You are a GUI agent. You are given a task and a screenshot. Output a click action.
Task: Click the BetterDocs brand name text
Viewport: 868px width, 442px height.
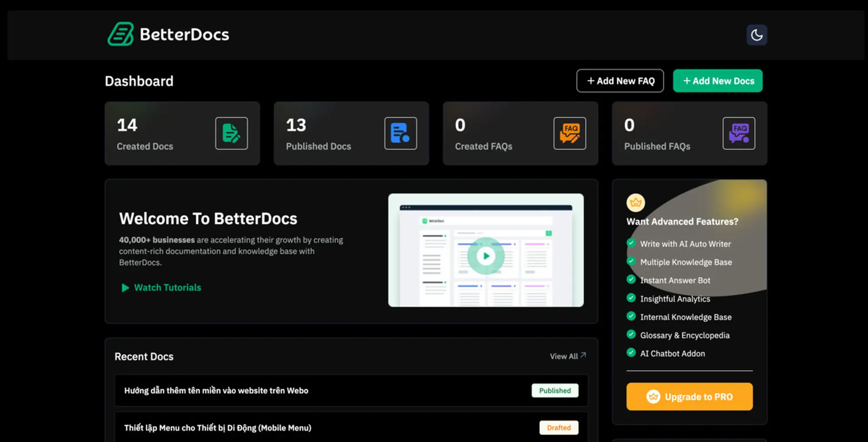click(x=184, y=34)
